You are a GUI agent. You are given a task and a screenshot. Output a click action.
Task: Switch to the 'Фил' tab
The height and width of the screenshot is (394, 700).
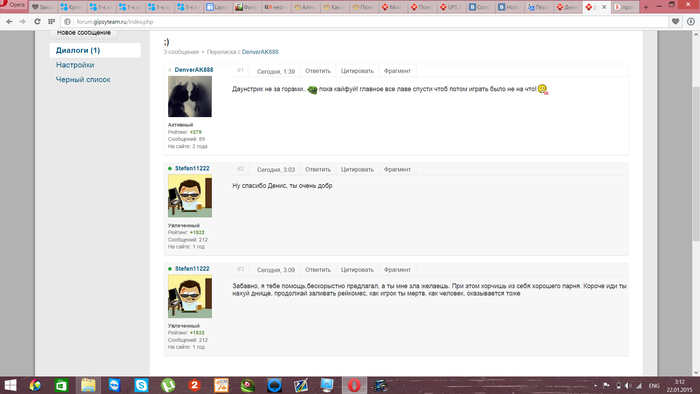pyautogui.click(x=246, y=7)
